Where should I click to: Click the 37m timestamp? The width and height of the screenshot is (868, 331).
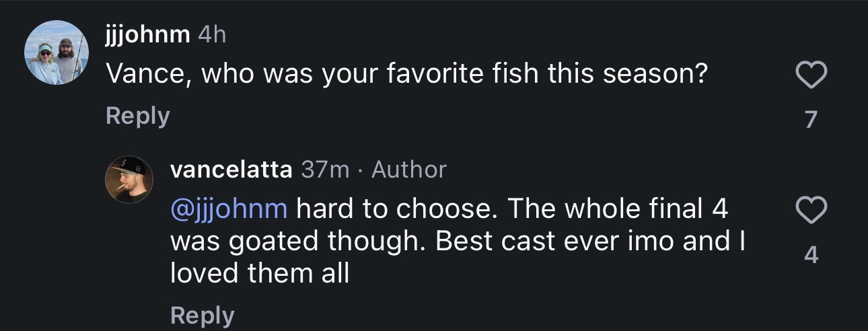[x=324, y=170]
